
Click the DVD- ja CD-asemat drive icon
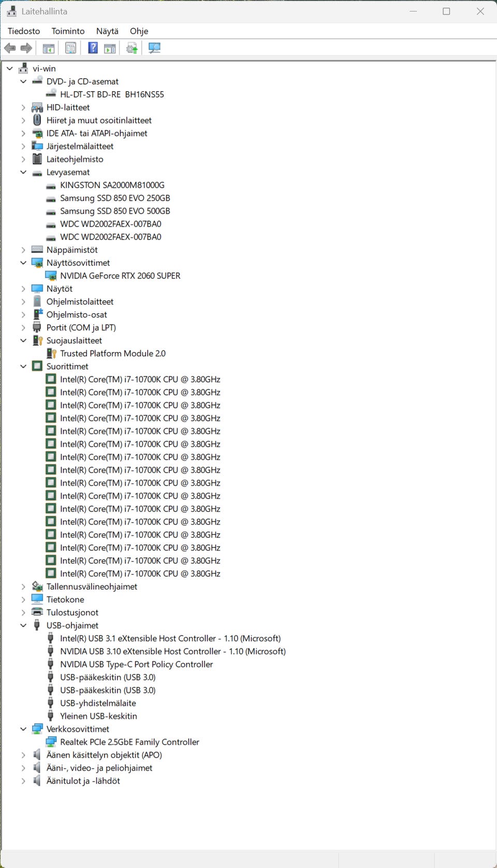tap(37, 81)
